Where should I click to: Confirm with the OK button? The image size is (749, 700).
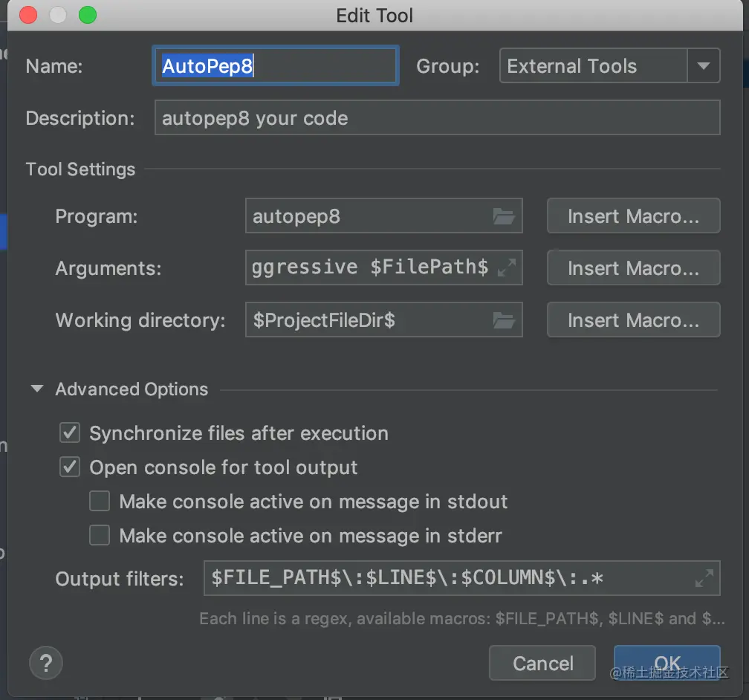point(667,663)
